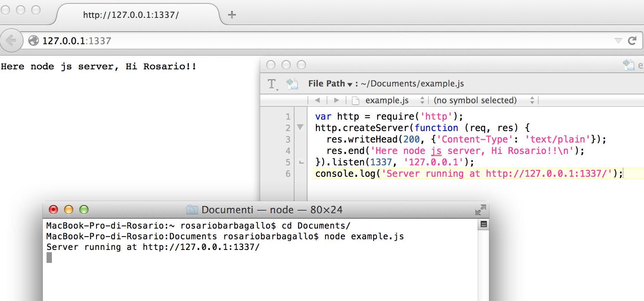
Task: Go to next document with right arrow
Action: (336, 100)
